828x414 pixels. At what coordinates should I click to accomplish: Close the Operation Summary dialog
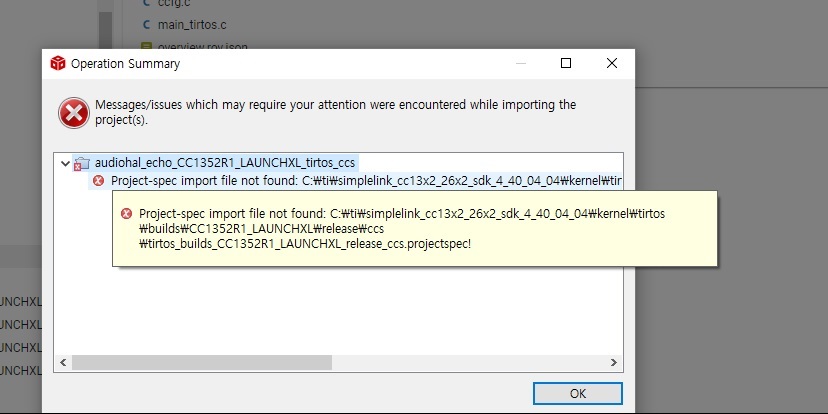(x=612, y=63)
